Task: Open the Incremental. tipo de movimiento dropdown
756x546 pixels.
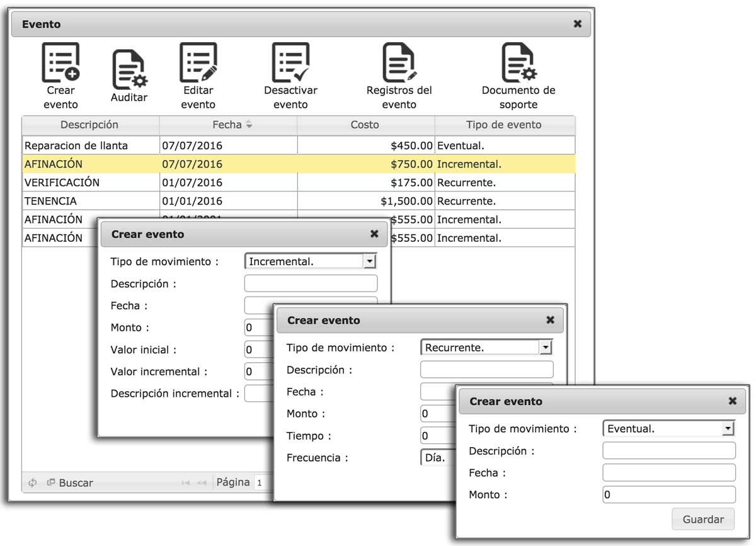Action: pyautogui.click(x=310, y=261)
